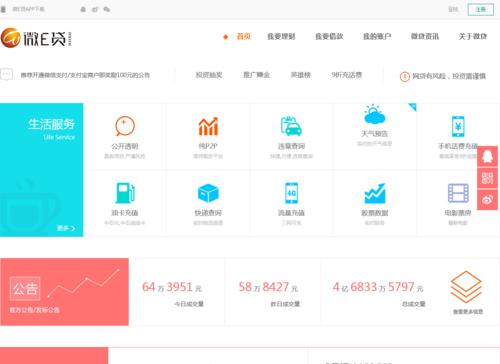Click the stacked layers more info icon
The width and height of the screenshot is (500, 364).
point(466,287)
